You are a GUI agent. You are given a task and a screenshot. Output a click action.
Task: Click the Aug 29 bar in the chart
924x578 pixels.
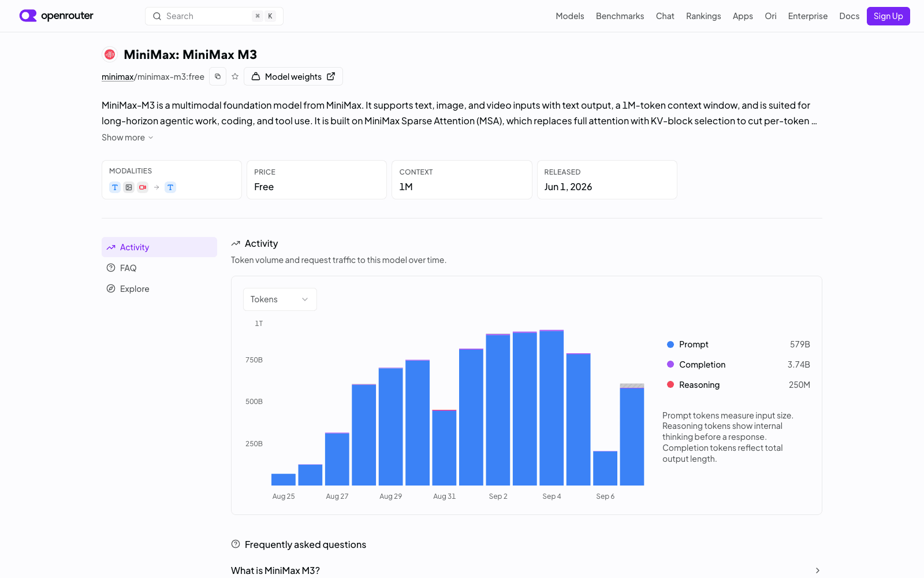point(391,427)
